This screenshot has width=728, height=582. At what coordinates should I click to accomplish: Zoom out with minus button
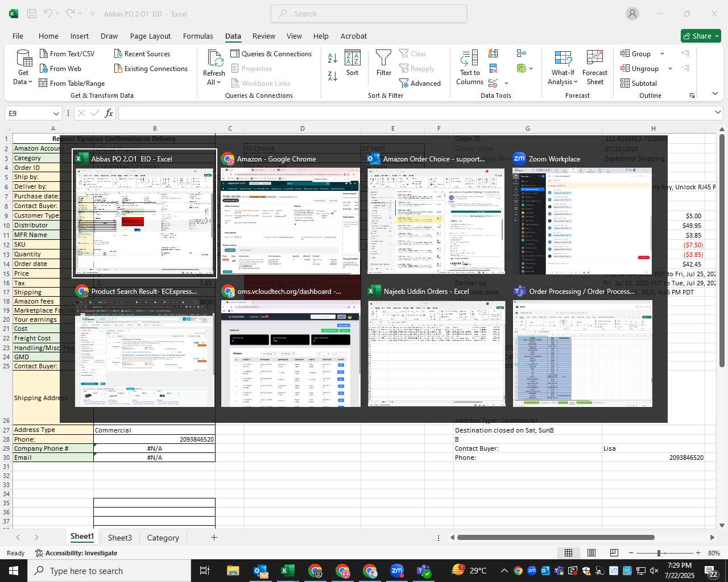pos(631,553)
